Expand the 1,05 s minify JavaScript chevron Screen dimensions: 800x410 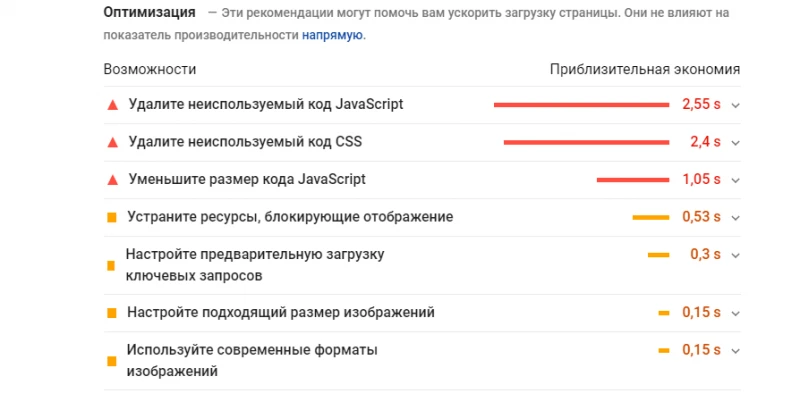click(x=735, y=180)
